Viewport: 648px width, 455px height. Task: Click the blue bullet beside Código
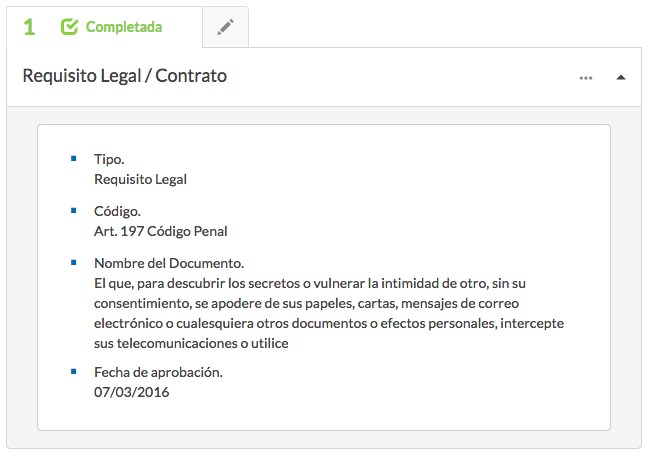[x=73, y=210]
